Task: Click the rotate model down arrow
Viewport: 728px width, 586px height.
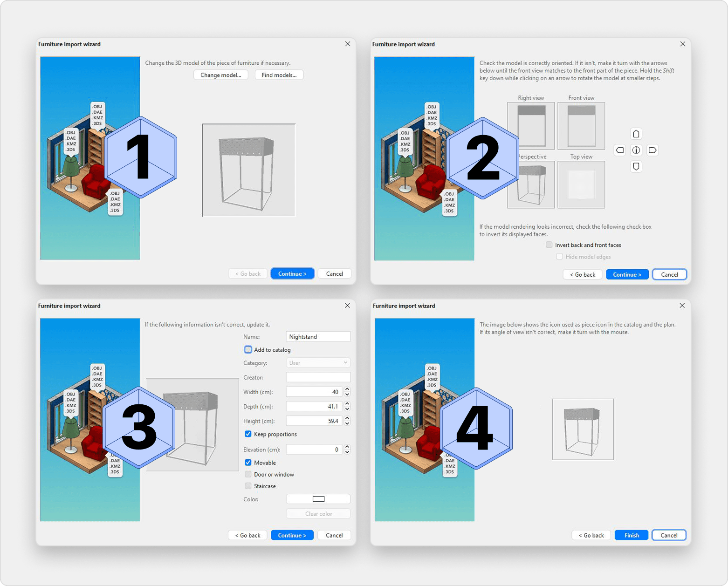Action: click(x=636, y=166)
